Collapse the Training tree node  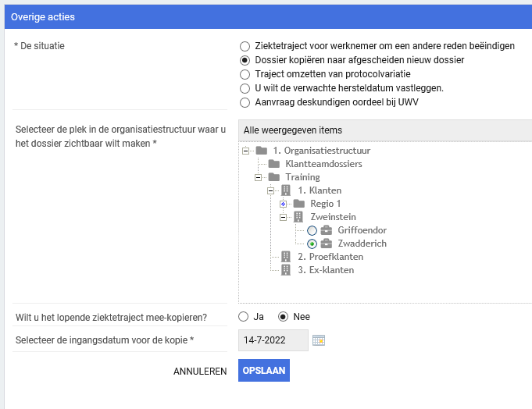click(259, 177)
